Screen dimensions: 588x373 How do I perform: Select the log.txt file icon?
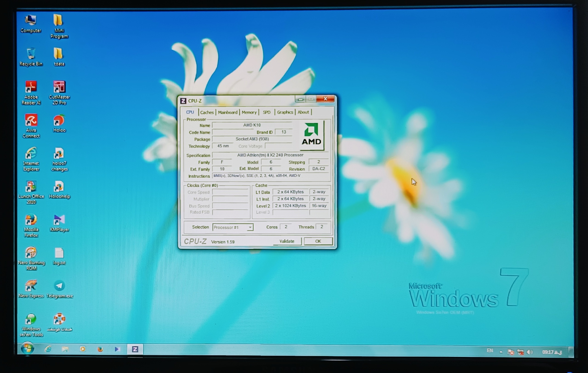tap(59, 256)
